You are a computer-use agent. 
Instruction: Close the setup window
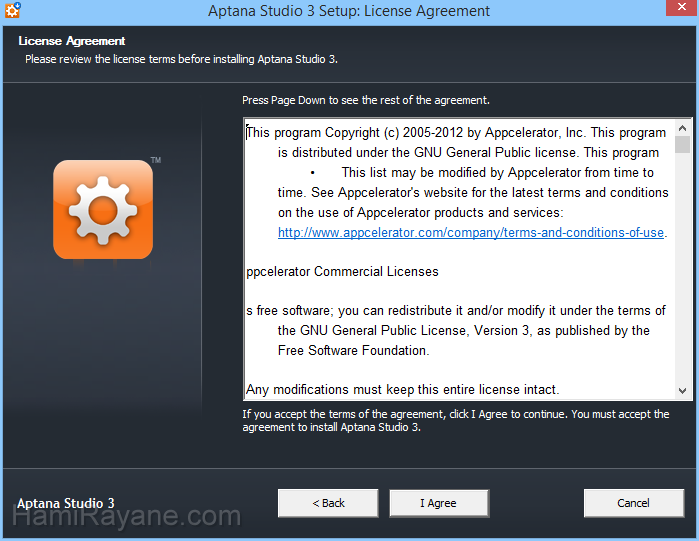(682, 8)
